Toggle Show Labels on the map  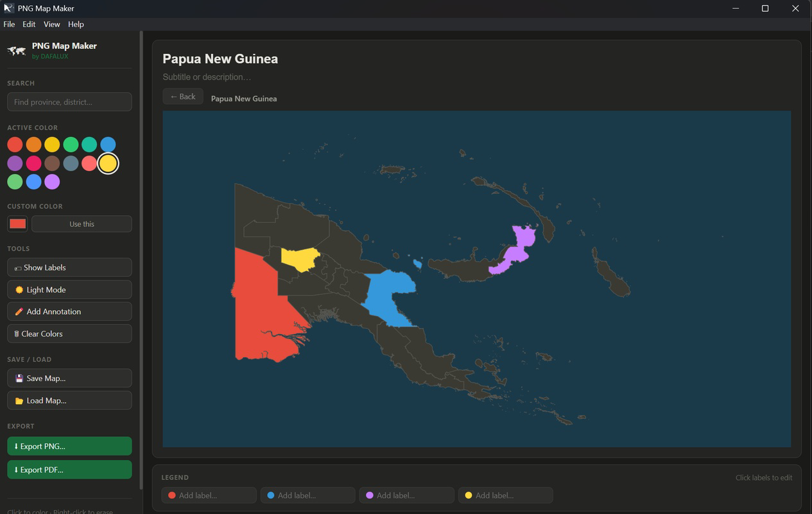pos(69,267)
